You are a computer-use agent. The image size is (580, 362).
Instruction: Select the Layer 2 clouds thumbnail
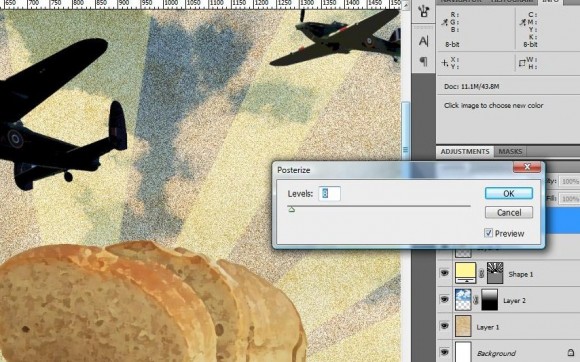(x=463, y=300)
